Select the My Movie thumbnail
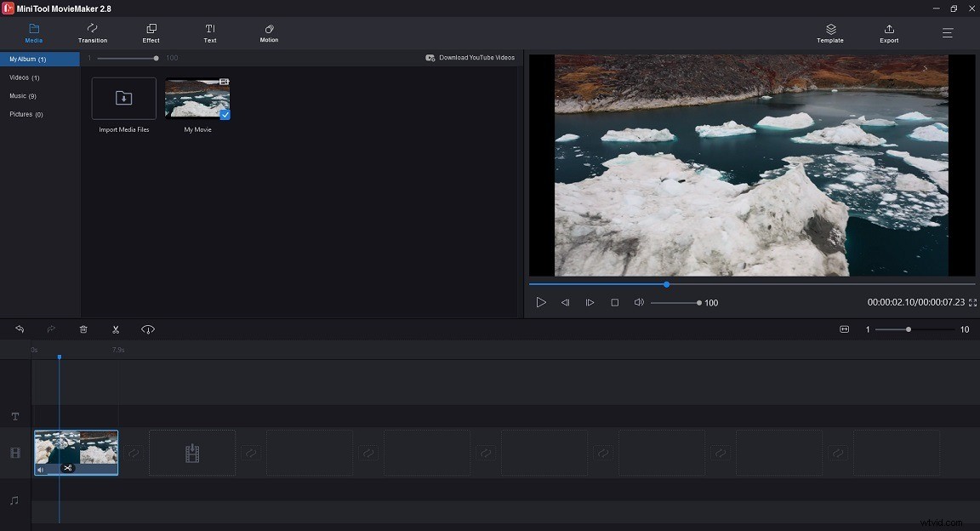The image size is (980, 531). click(x=197, y=98)
